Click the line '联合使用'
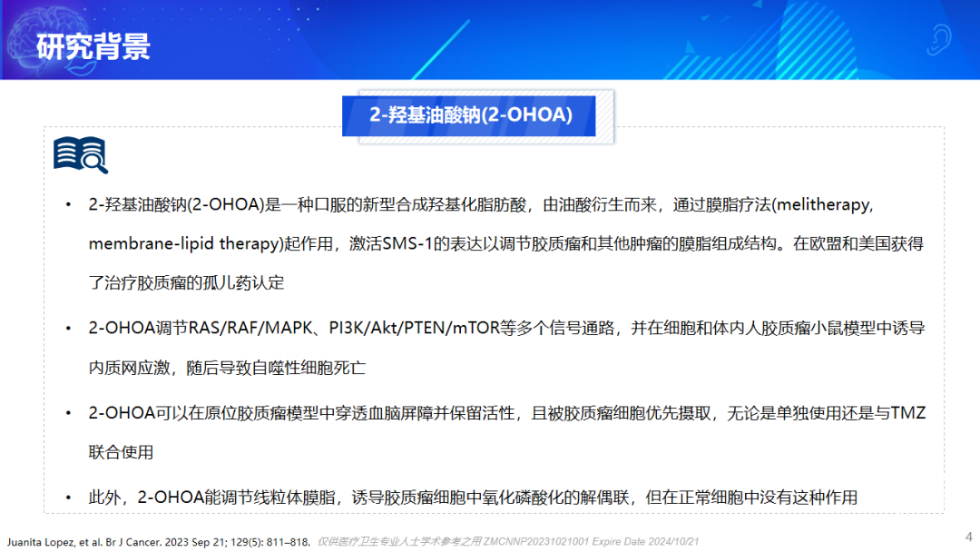Screen dimensions: 980x552 pos(122,452)
